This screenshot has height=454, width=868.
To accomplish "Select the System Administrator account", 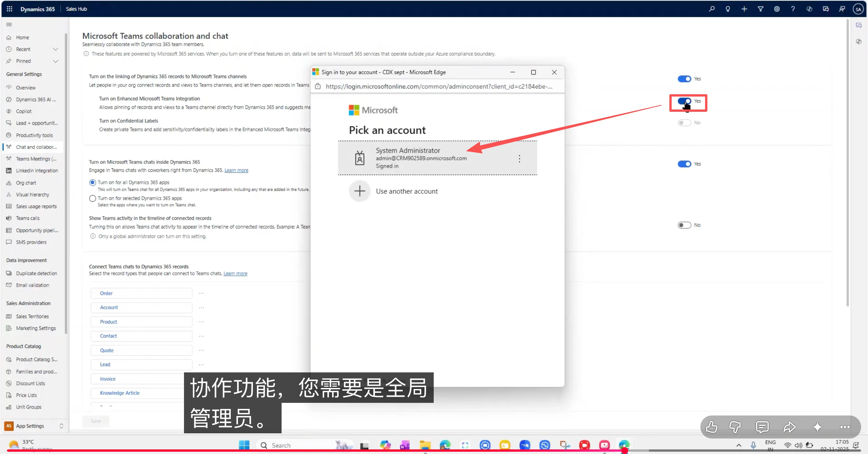I will click(437, 158).
